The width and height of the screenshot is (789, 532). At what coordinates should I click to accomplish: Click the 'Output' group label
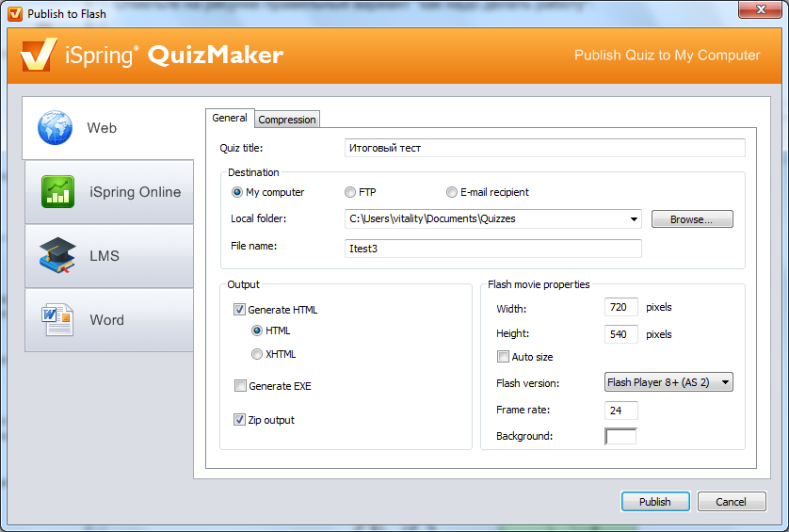point(243,284)
